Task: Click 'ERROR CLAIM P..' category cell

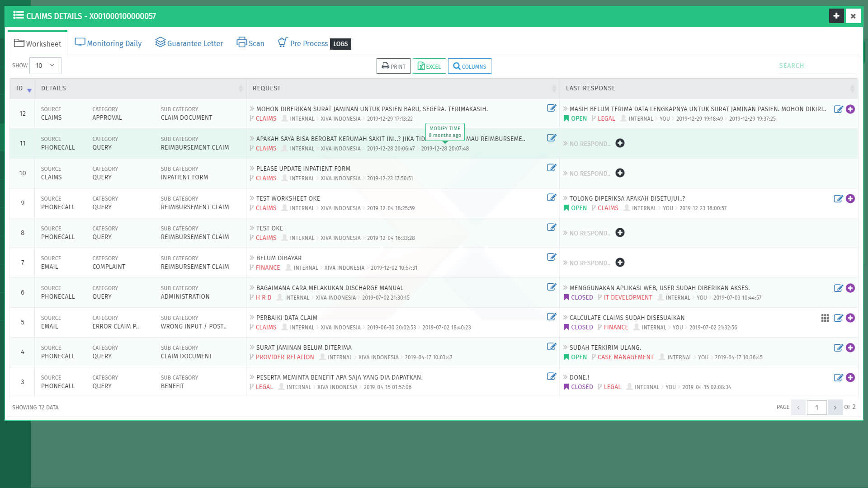Action: click(x=115, y=326)
